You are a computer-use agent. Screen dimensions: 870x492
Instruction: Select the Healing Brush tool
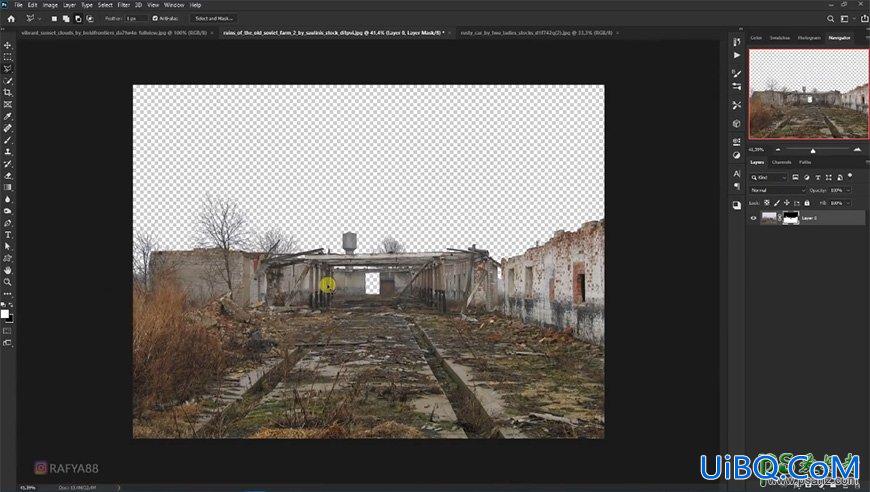(x=7, y=128)
